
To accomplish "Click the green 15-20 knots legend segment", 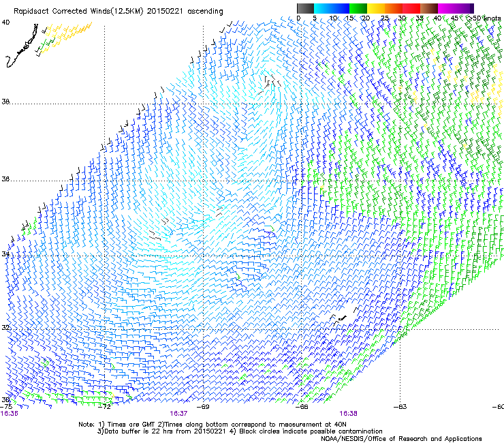I will [358, 8].
